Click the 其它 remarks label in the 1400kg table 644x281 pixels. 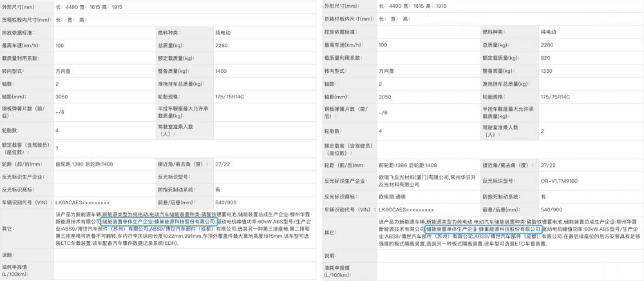[x=8, y=229]
